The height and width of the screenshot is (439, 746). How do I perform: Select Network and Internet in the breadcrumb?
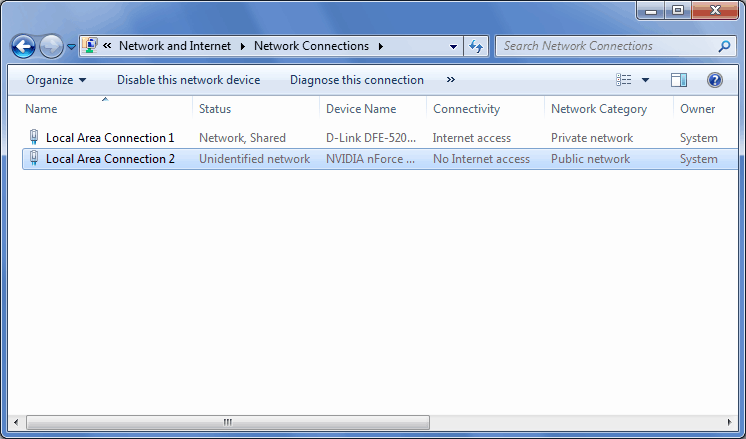click(x=175, y=46)
